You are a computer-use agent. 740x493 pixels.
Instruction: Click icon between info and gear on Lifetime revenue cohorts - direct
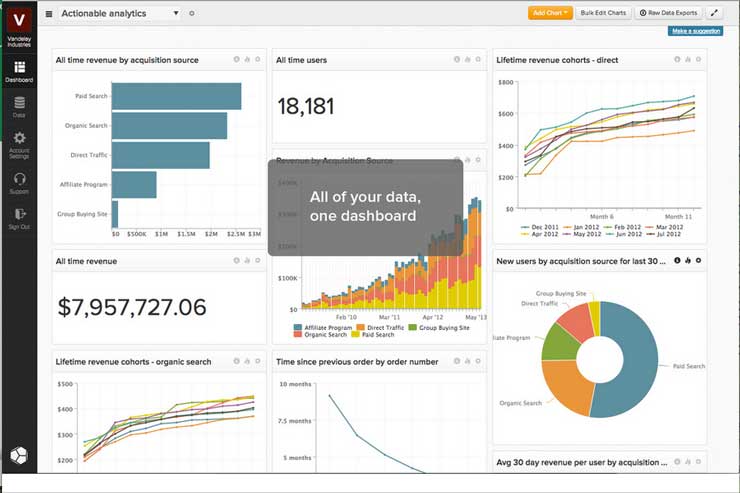tap(688, 59)
